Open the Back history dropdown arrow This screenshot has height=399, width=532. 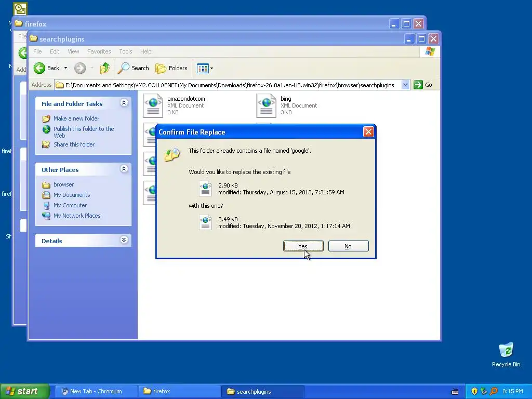pyautogui.click(x=66, y=68)
